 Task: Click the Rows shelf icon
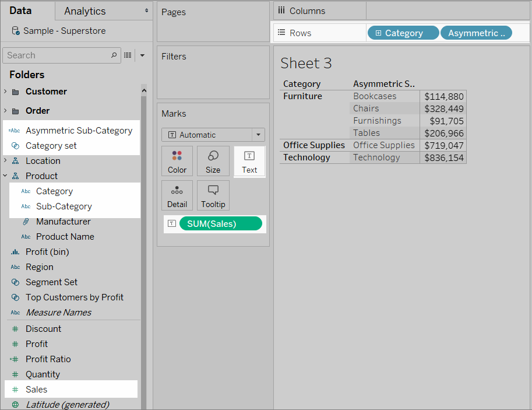(x=281, y=33)
